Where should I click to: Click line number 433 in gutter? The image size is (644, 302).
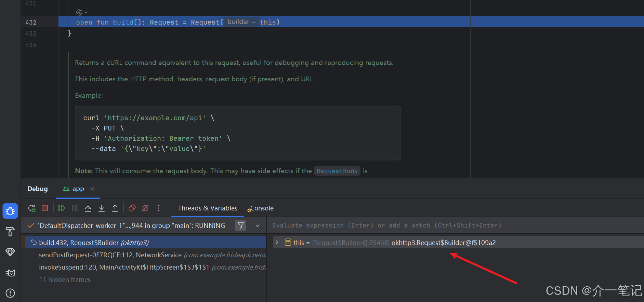click(31, 33)
